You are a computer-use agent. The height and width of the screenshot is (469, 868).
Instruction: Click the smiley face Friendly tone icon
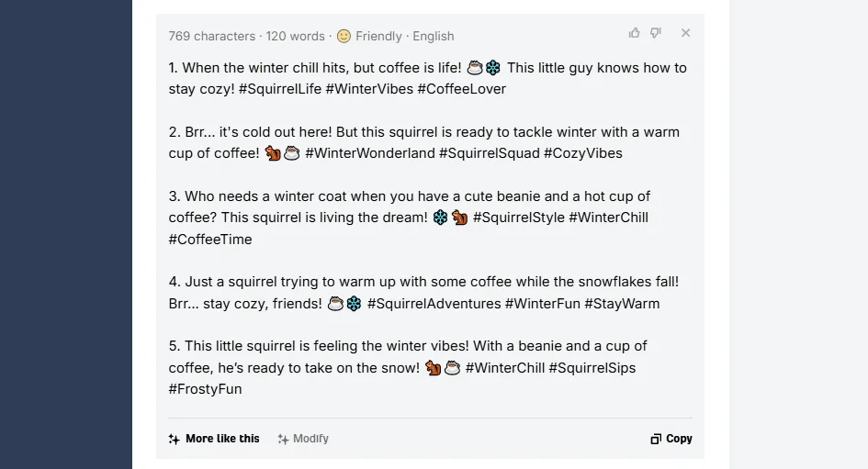point(344,36)
